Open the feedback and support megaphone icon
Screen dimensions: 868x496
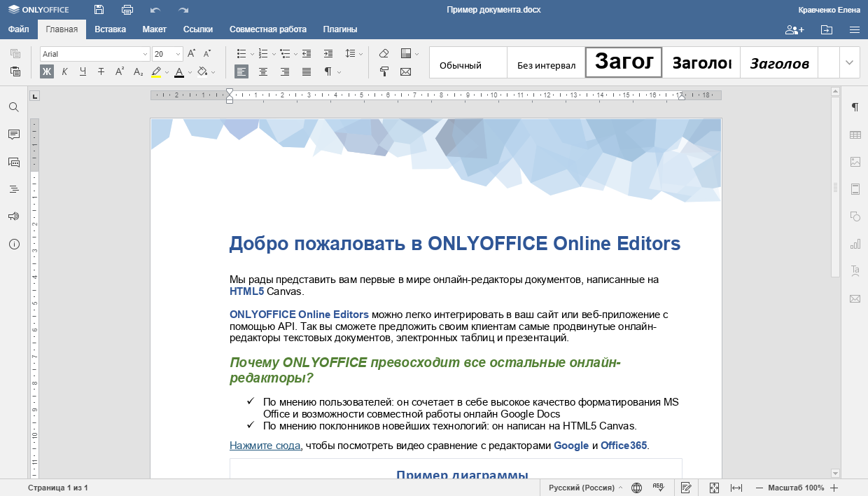[x=14, y=216]
